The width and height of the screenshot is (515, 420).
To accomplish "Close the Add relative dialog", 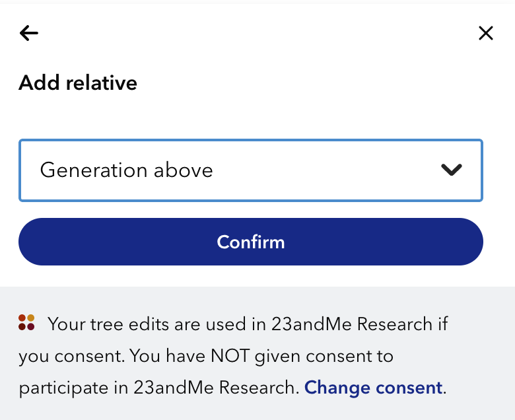I will tap(486, 33).
